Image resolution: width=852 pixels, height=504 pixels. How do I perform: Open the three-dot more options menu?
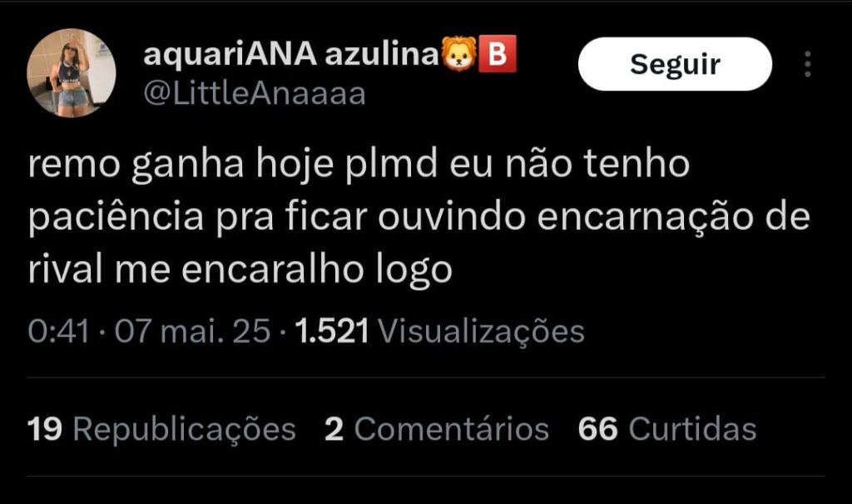[808, 64]
